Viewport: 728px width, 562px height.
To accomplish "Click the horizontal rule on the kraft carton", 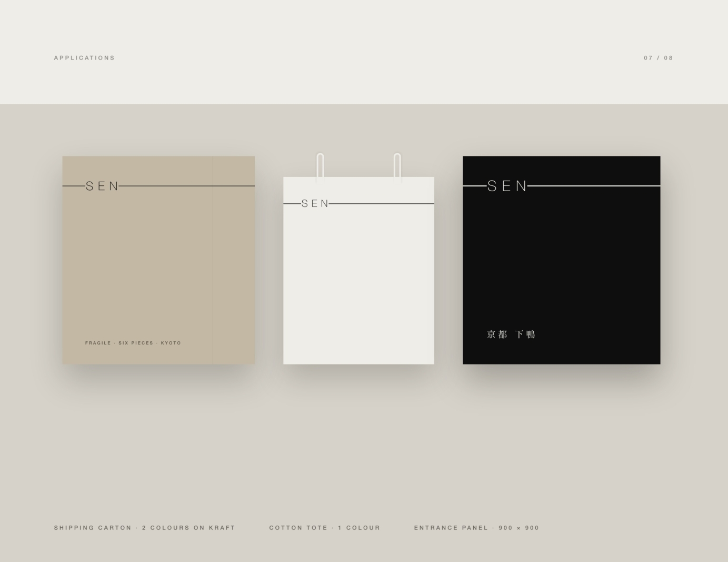I will (187, 186).
